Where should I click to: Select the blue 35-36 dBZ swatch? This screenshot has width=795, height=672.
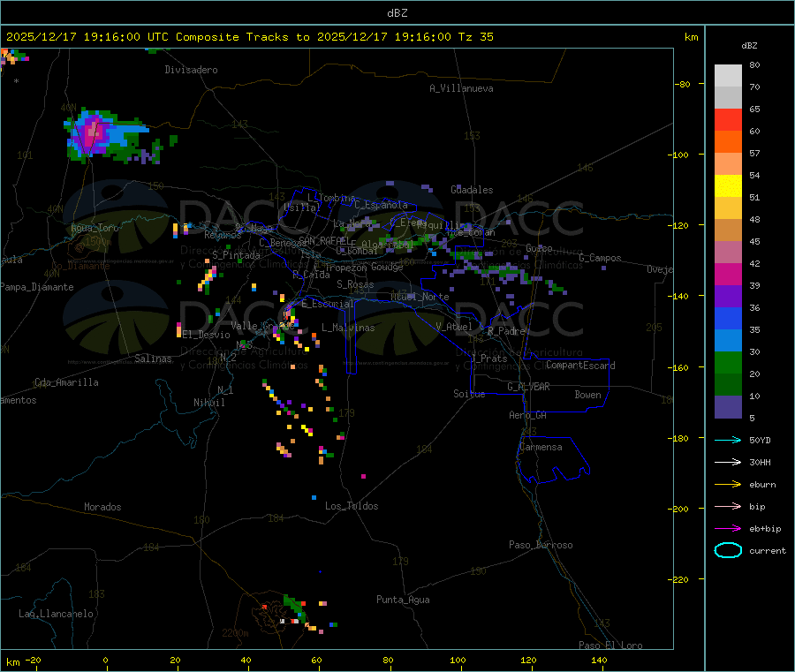point(728,318)
